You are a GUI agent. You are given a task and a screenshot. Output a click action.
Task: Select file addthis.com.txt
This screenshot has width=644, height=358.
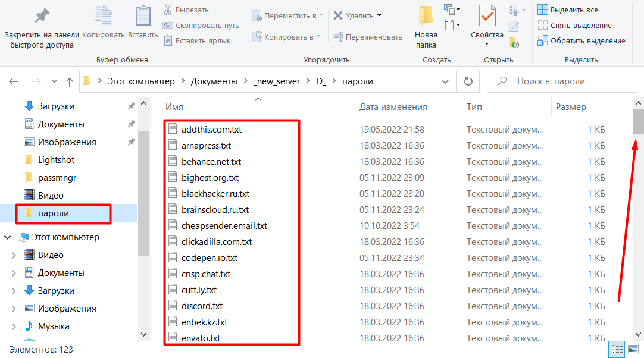click(x=211, y=129)
